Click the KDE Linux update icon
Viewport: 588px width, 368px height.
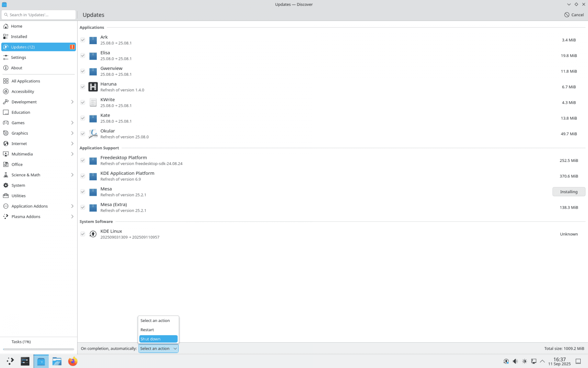[93, 234]
